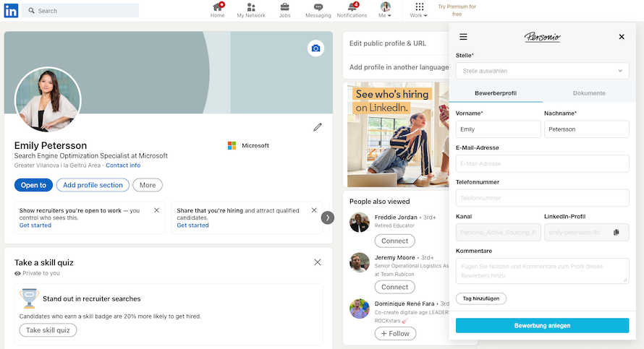The height and width of the screenshot is (349, 644).
Task: Open the Contact info link
Action: pos(123,165)
